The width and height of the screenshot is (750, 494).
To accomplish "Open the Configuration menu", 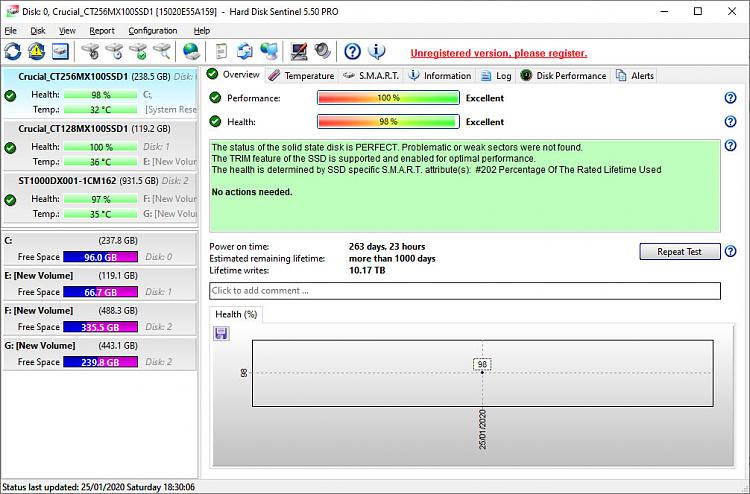I will 152,31.
